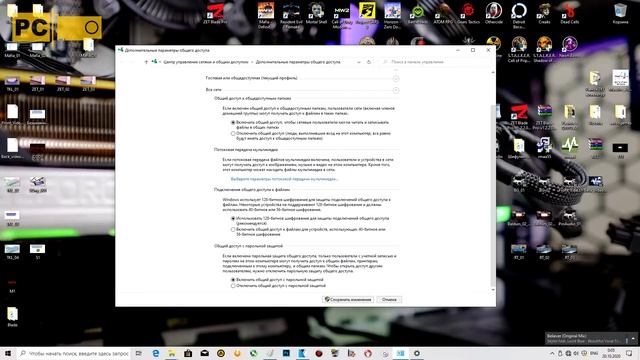This screenshot has height=360, width=640.
Task: Open Photoshop from taskbar
Action: [286, 353]
